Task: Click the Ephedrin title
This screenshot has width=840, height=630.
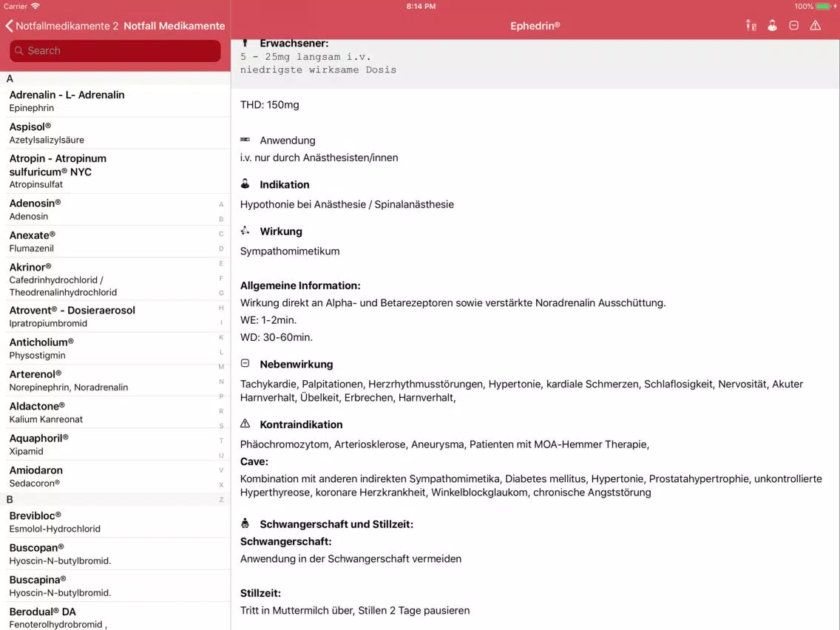Action: (x=535, y=26)
